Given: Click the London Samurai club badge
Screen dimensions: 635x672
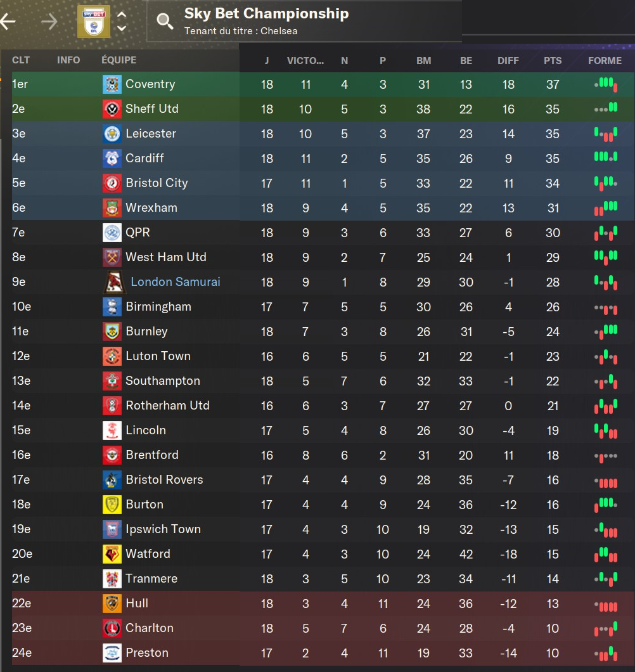Looking at the screenshot, I should tap(115, 282).
